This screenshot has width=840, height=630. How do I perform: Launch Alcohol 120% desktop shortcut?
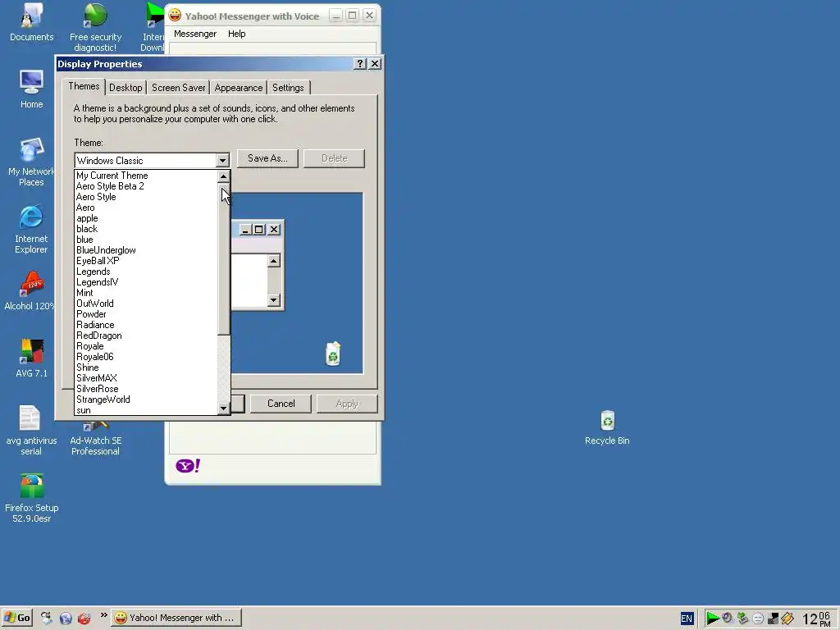(x=31, y=291)
